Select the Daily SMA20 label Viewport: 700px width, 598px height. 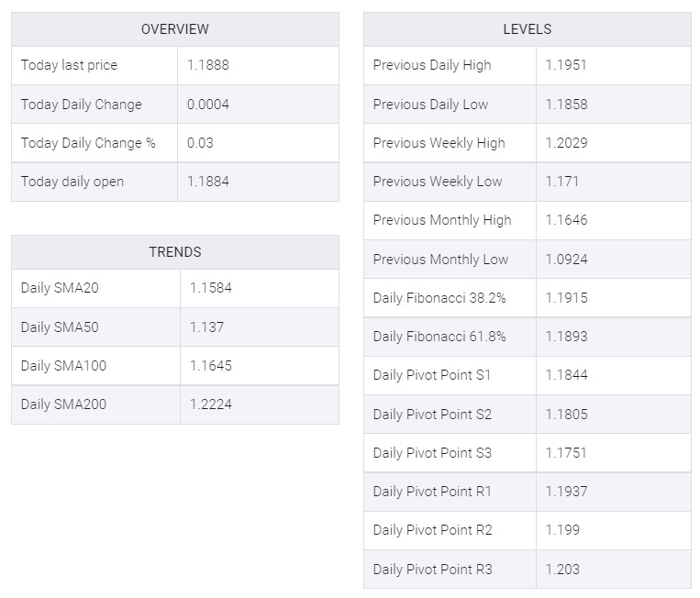(x=60, y=288)
